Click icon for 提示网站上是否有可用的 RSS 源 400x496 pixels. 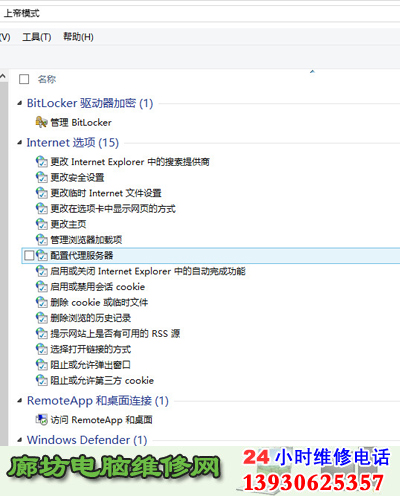pos(42,333)
